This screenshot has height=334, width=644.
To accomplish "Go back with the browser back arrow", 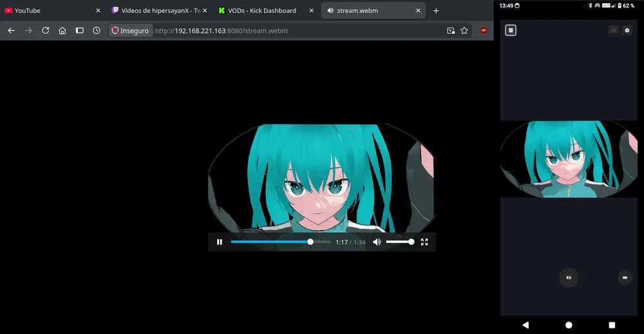I will (11, 31).
